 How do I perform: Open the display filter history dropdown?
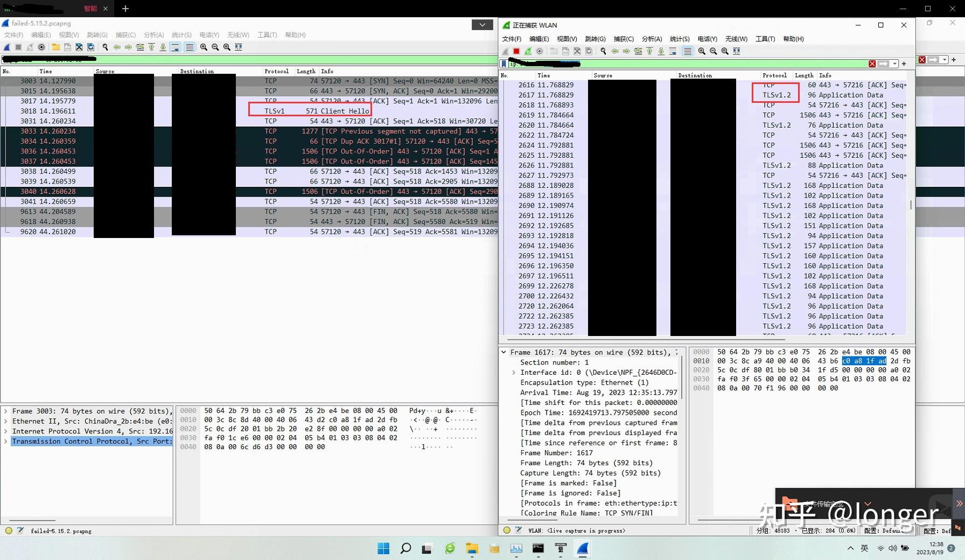[895, 64]
